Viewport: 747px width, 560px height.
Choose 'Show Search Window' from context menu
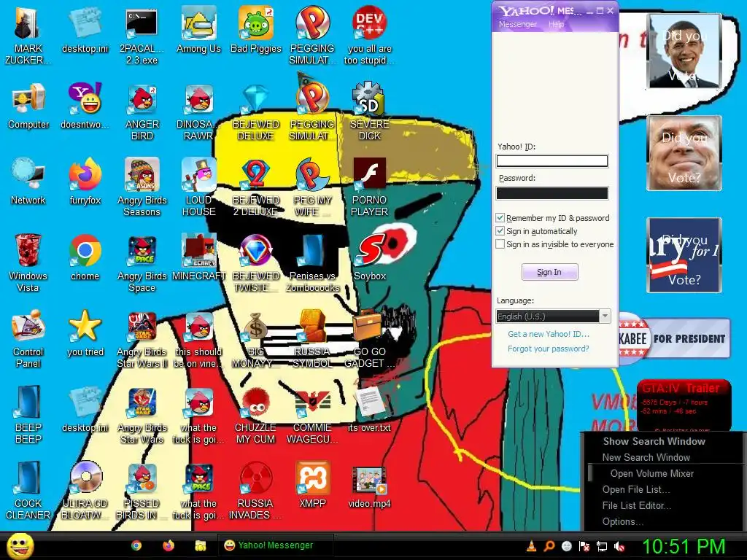(654, 441)
